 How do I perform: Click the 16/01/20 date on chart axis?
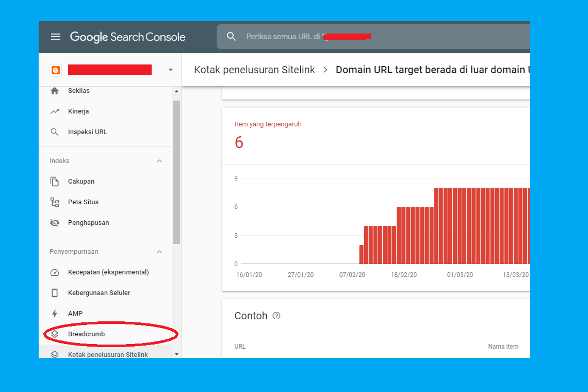249,275
